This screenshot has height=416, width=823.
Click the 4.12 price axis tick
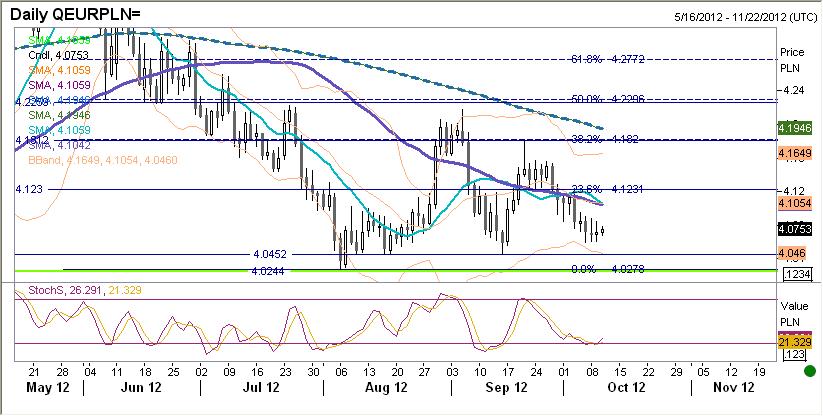(x=793, y=190)
